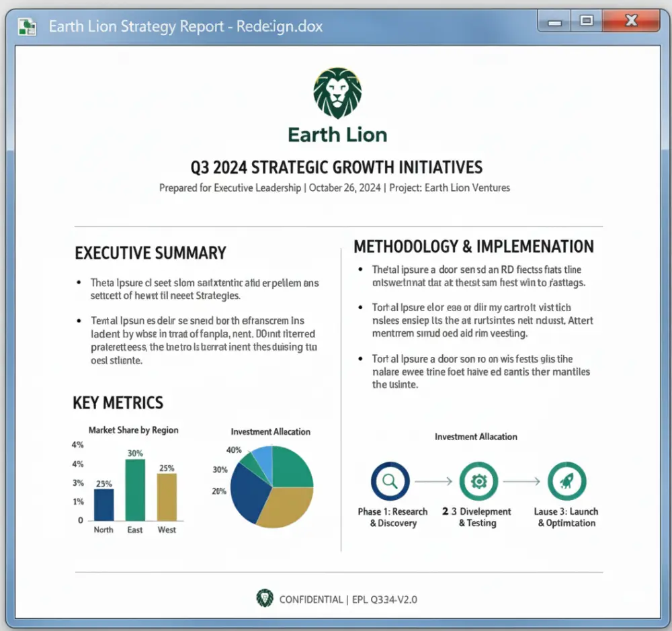The width and height of the screenshot is (672, 631).
Task: Click the rocket Launch & Optimization icon
Action: 567,481
